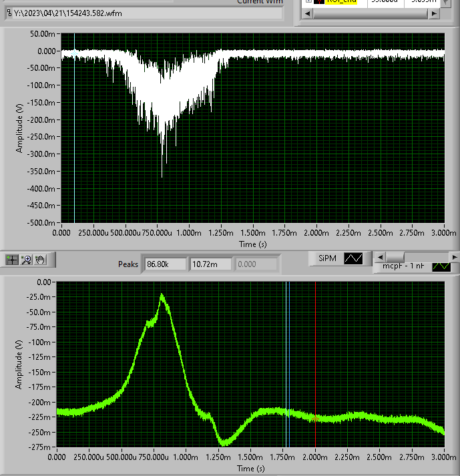Click the cyan cursor marker on top graph
Screen dimensions: 460x476
pos(74,53)
